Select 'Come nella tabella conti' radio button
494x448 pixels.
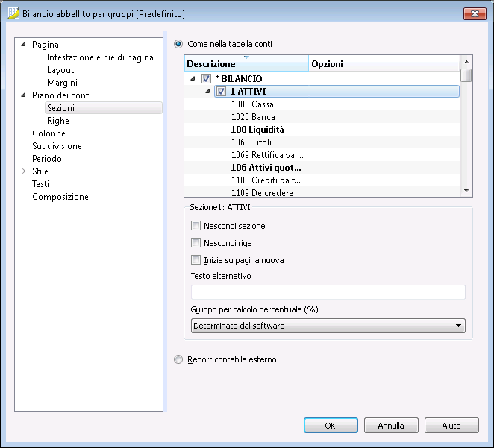pos(178,44)
